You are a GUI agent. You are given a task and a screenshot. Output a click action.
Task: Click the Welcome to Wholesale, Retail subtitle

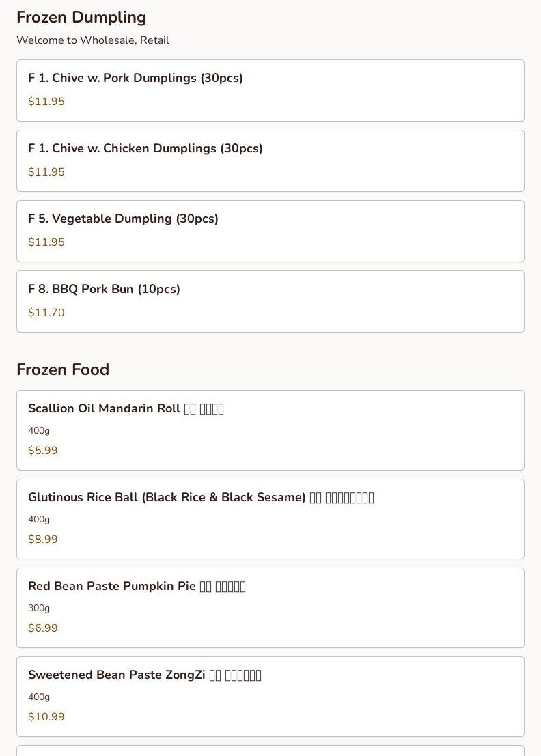point(93,40)
